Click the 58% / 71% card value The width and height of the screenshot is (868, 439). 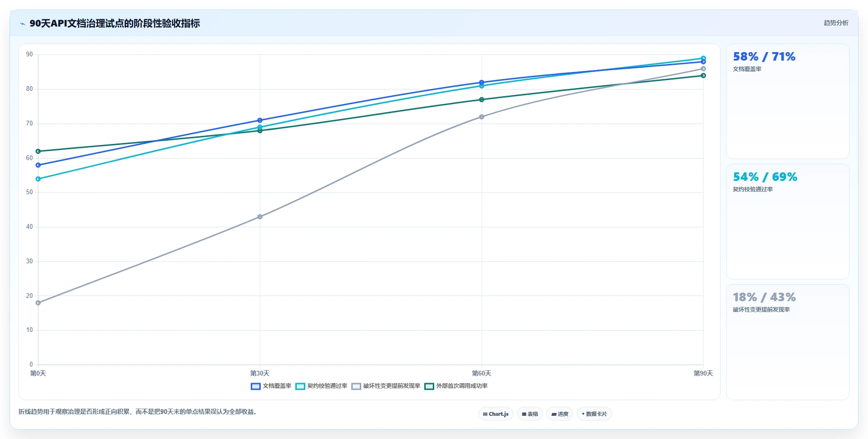pos(764,57)
